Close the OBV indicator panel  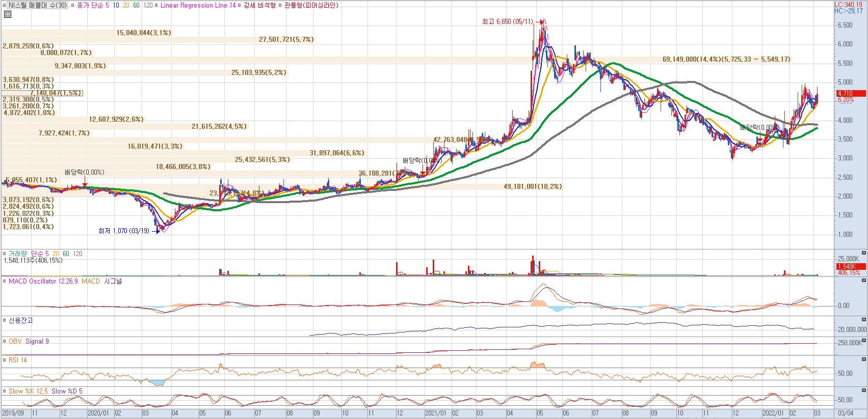864,341
